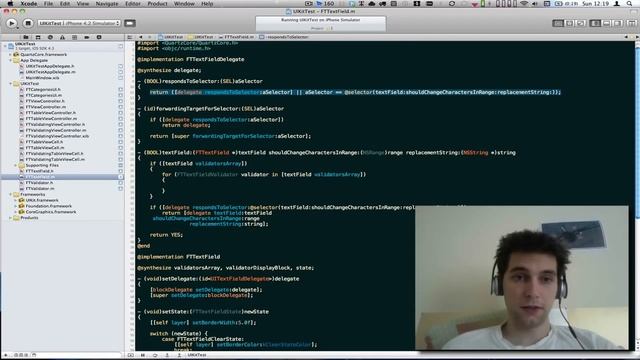Show the Log navigator icon
Viewport: 640px width, 360px height.
(x=99, y=37)
